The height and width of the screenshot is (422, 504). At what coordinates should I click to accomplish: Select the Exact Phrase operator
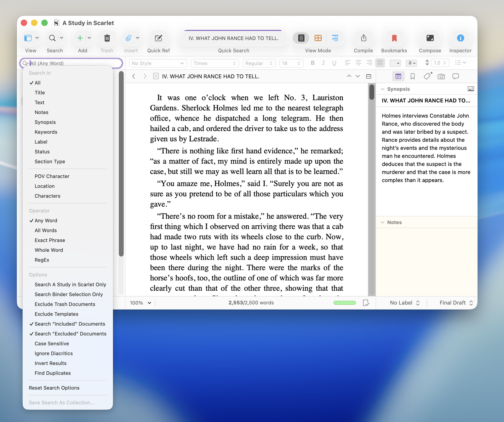pyautogui.click(x=50, y=240)
